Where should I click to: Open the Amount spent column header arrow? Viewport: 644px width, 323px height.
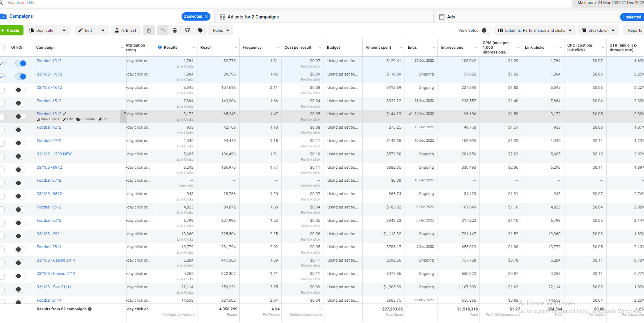pos(401,48)
